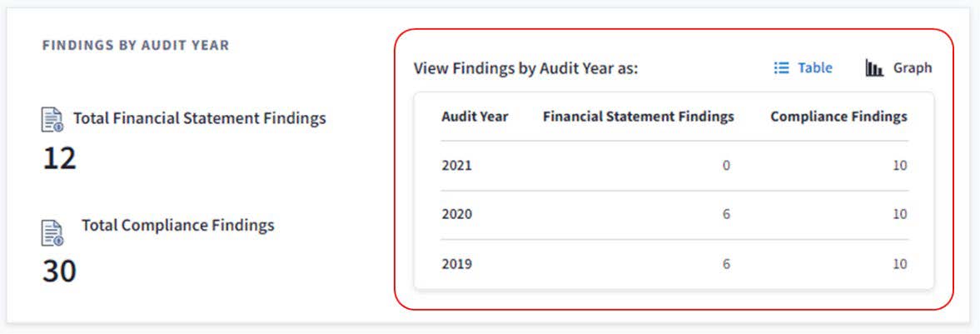Viewport: 980px width, 334px height.
Task: Click the Total Compliance Findings label
Action: point(177,225)
